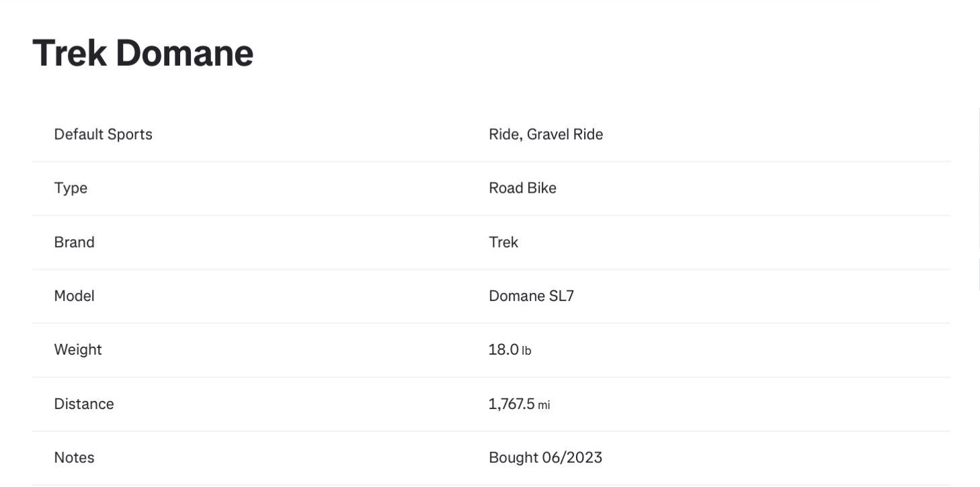
Task: Click the Distance row label
Action: 84,404
